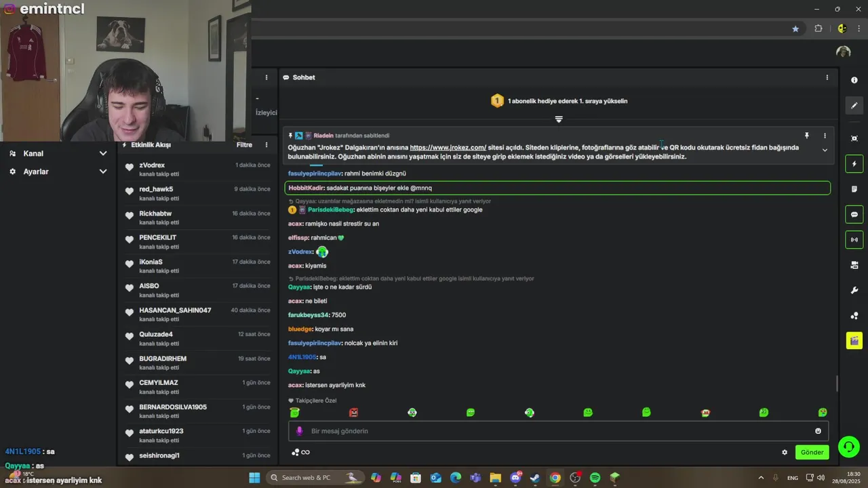Image resolution: width=868 pixels, height=488 pixels.
Task: Open red_hawk5 follow event in activity feed
Action: (197, 193)
